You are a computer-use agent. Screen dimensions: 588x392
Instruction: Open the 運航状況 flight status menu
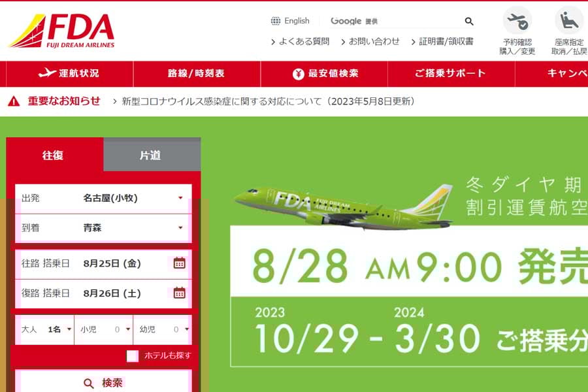pos(69,73)
